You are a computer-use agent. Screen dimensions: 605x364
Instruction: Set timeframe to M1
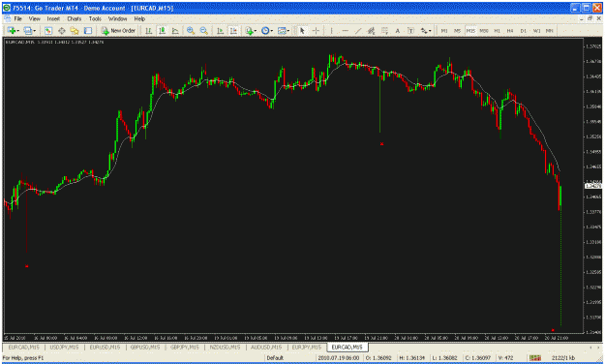[x=444, y=30]
